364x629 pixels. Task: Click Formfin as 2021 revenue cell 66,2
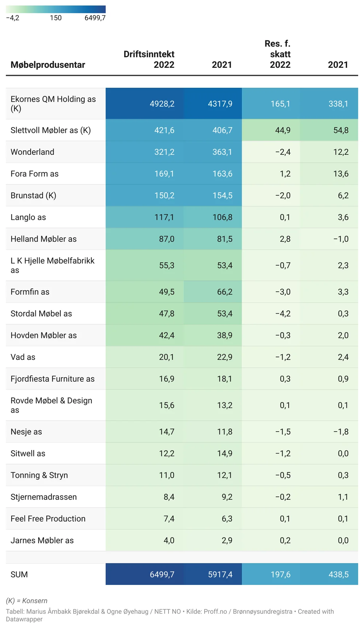225,292
